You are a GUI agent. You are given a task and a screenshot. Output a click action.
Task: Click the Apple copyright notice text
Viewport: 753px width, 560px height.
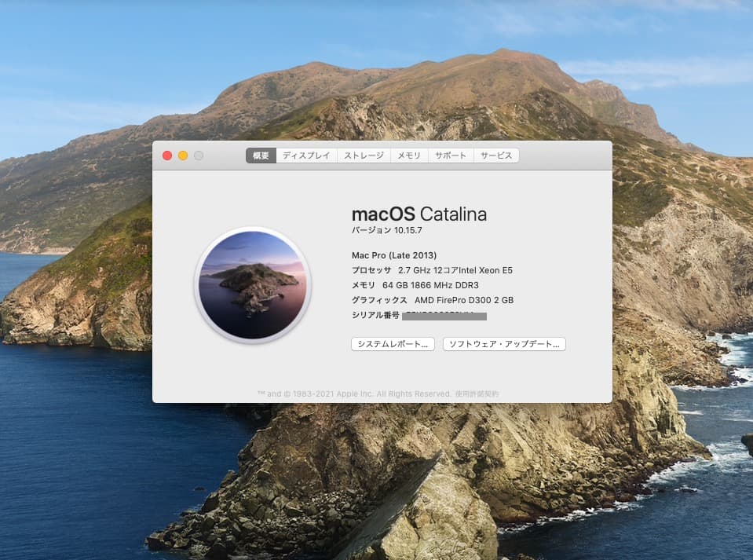click(x=357, y=391)
